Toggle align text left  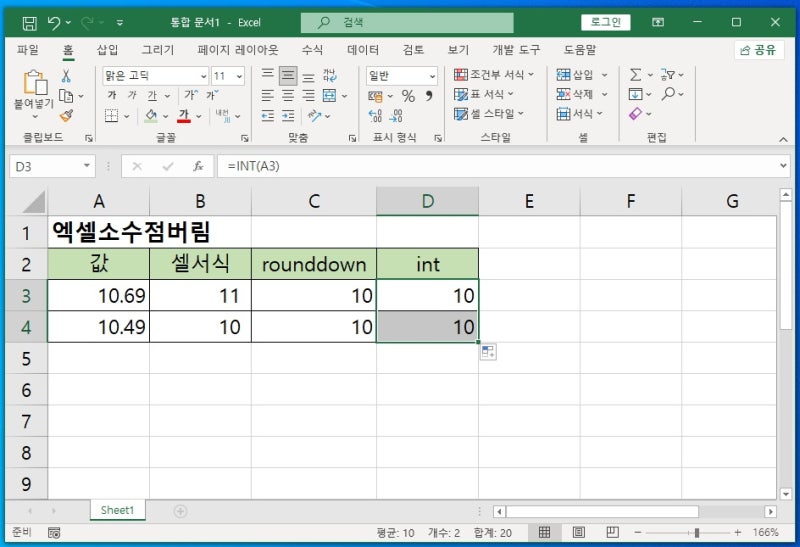click(268, 95)
